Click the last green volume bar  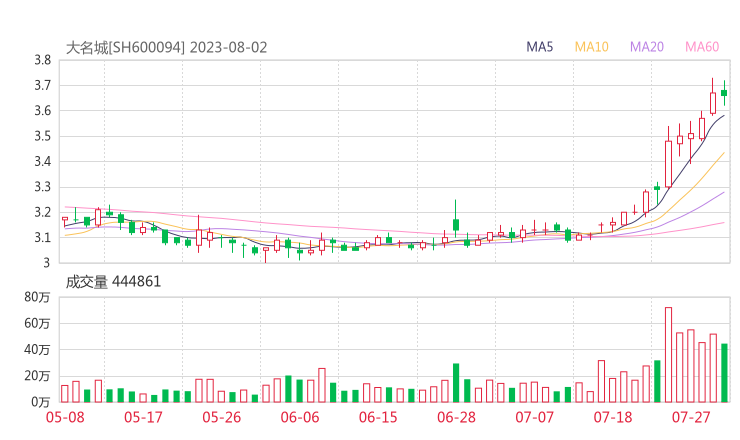click(724, 372)
